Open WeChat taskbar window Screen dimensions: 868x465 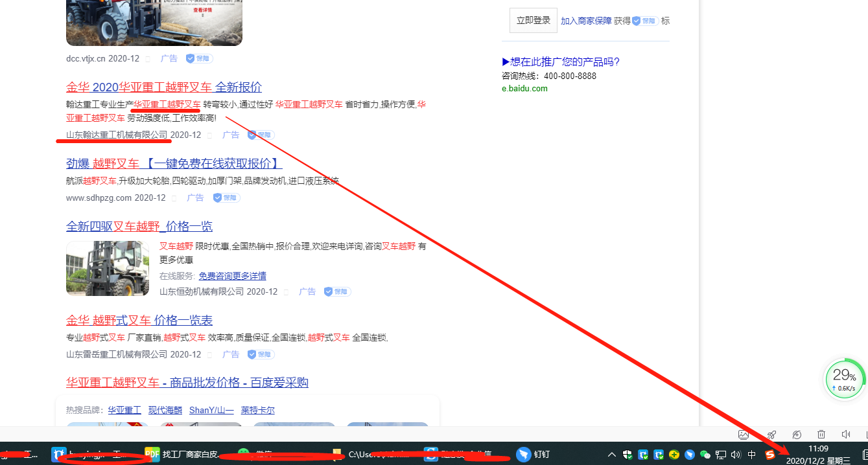[x=257, y=455]
